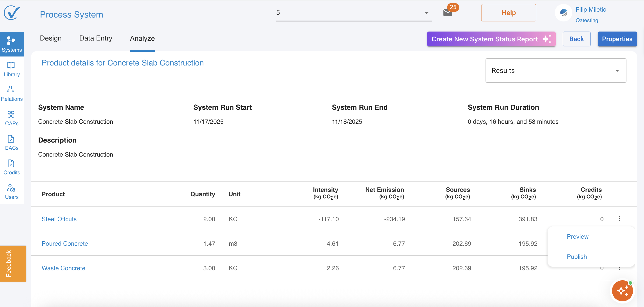Screen dimensions: 644x307
Task: Switch to the Design tab
Action: pos(51,38)
